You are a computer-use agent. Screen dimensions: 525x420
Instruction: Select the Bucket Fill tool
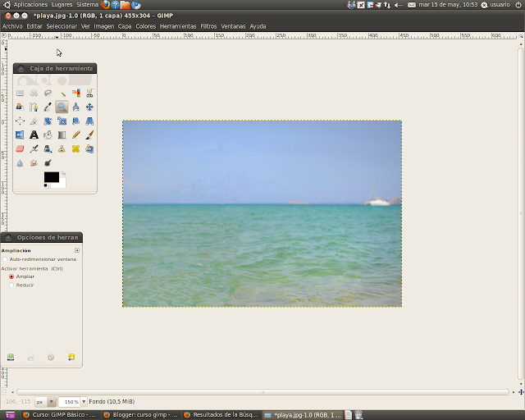[x=48, y=135]
